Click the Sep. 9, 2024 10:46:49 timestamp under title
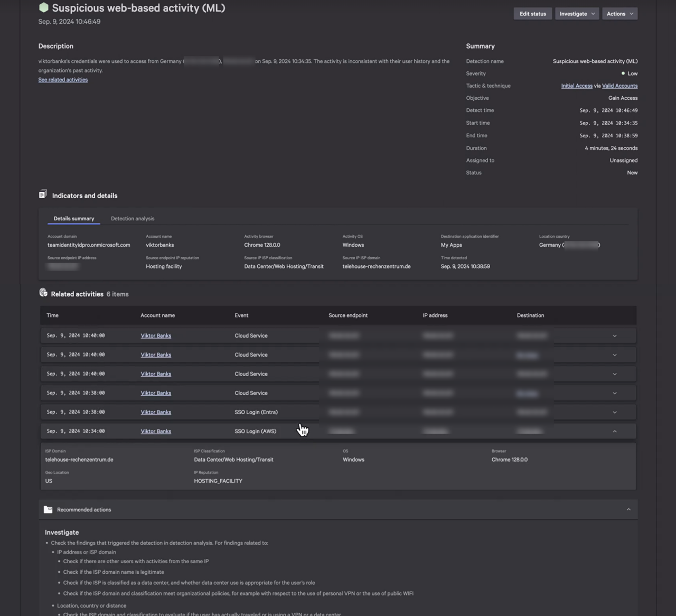This screenshot has height=616, width=676. [69, 22]
